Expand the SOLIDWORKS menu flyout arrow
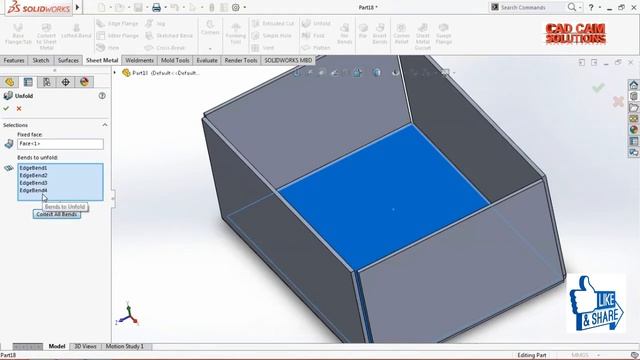This screenshot has width=640, height=360. coord(77,7)
